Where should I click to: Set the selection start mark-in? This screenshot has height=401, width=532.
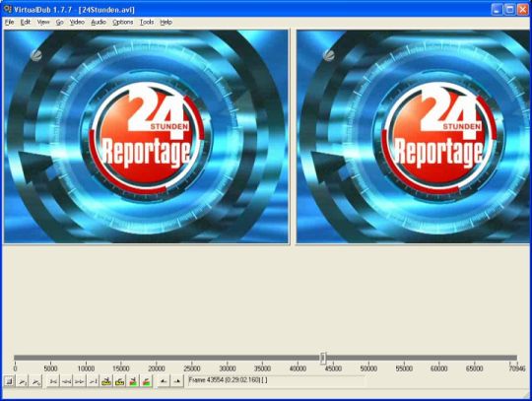[x=164, y=381]
